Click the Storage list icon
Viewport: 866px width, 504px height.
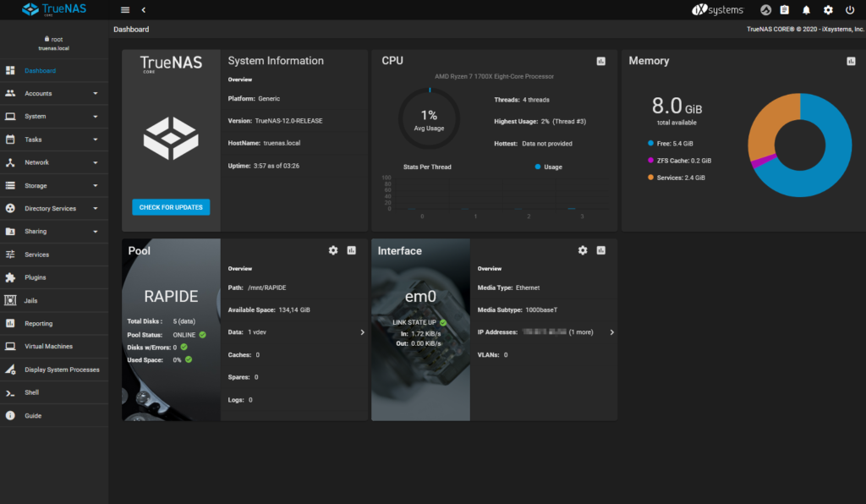click(10, 185)
